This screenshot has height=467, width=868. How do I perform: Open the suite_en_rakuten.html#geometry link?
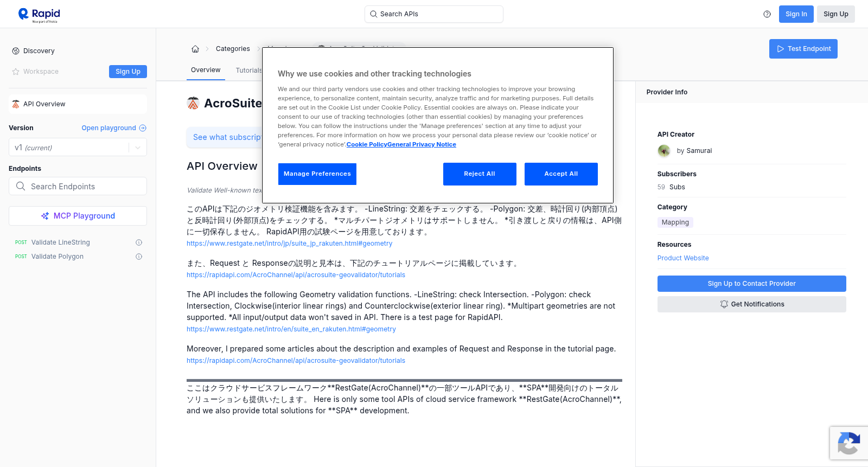coord(291,329)
